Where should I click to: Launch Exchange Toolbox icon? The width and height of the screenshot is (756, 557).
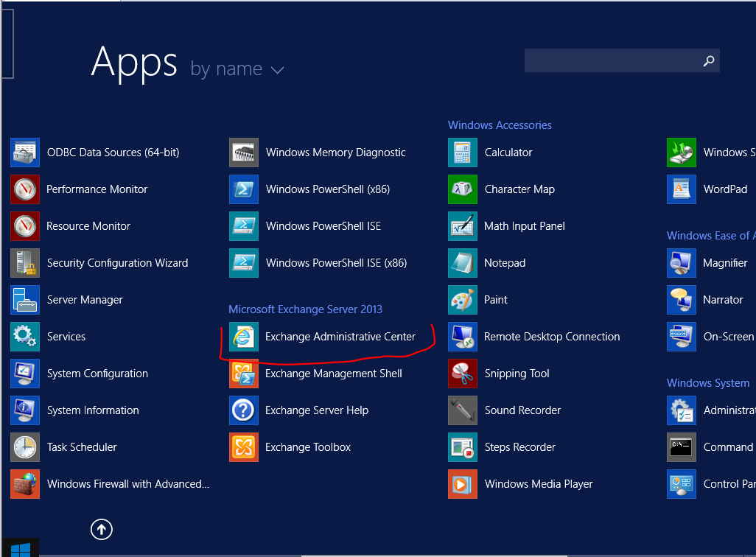point(244,447)
